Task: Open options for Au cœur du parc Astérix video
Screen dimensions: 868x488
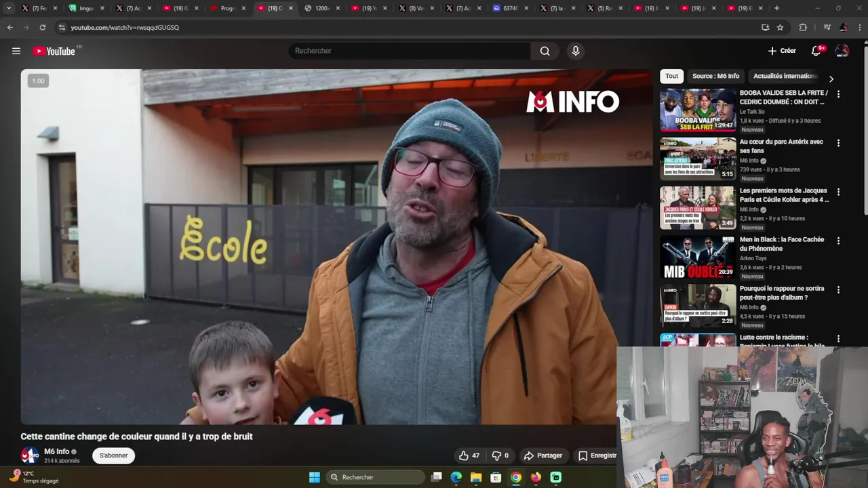Action: point(838,143)
